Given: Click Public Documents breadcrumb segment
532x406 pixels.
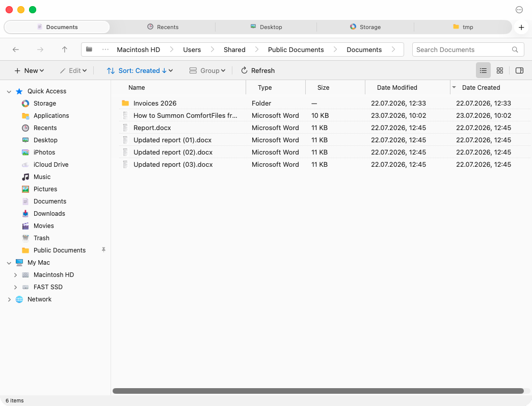Looking at the screenshot, I should point(296,49).
